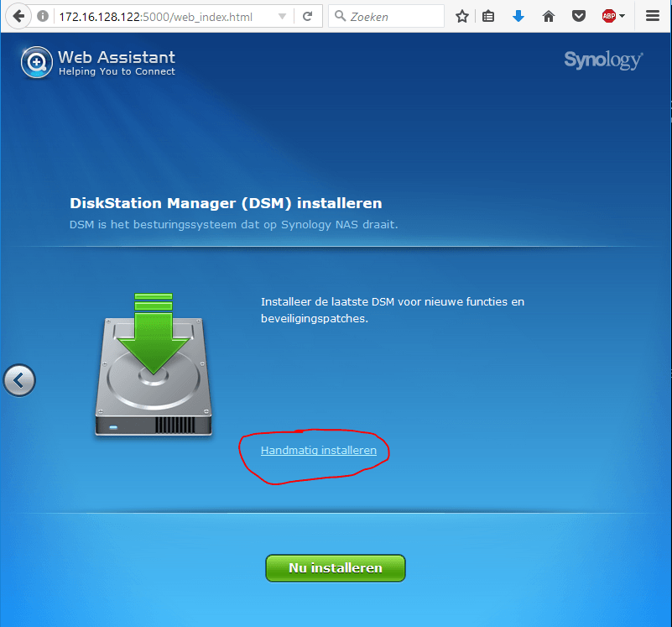Image resolution: width=672 pixels, height=627 pixels.
Task: Open the Handmatig installeren link
Action: click(x=319, y=450)
